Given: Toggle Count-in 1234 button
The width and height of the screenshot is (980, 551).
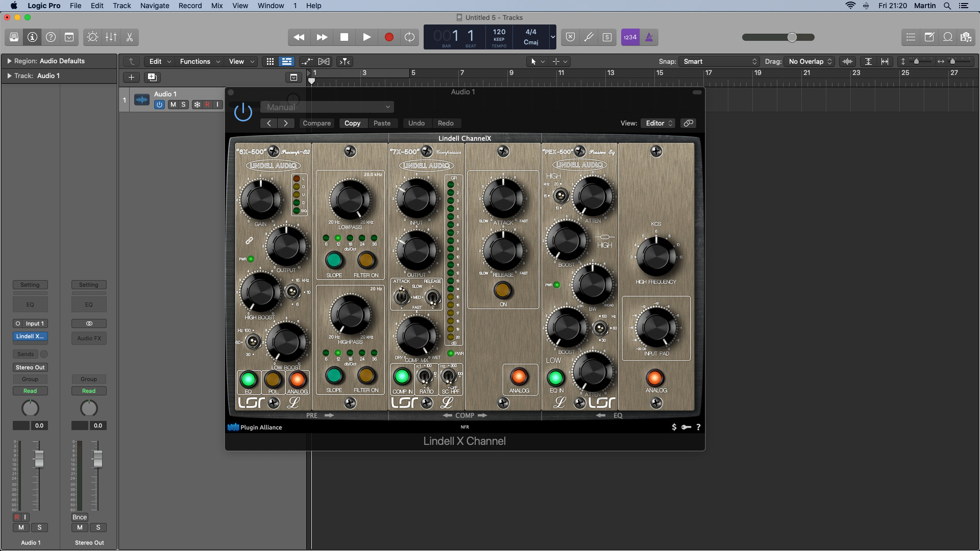Looking at the screenshot, I should (x=630, y=37).
